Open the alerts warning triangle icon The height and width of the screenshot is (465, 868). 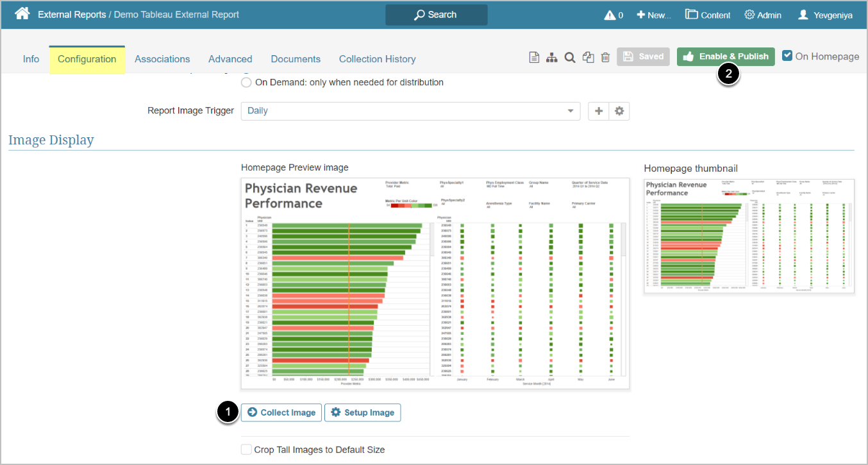(x=610, y=15)
